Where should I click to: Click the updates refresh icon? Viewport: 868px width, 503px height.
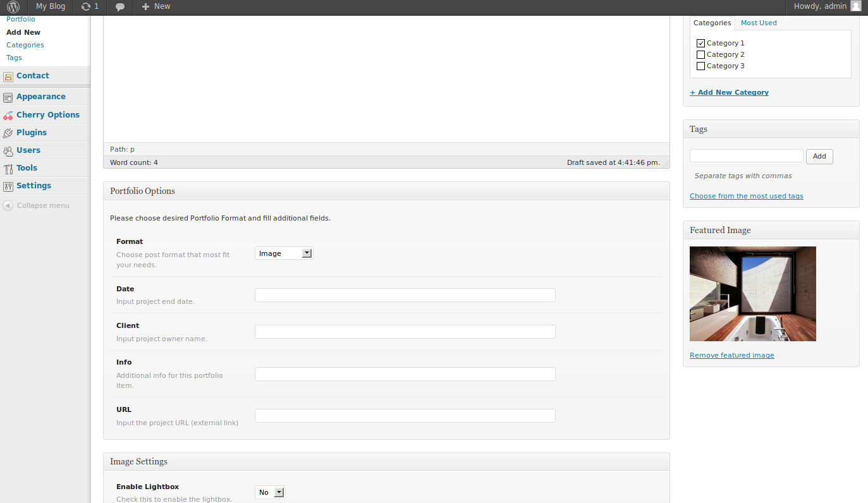tap(86, 6)
